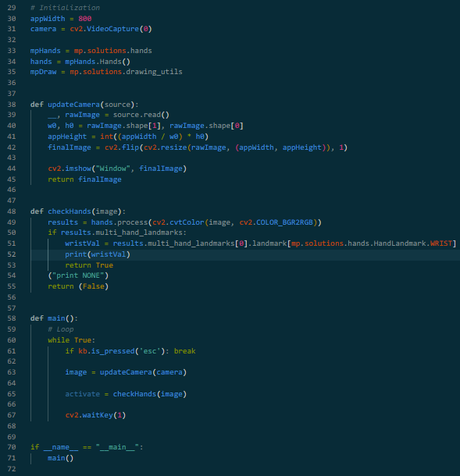
Task: Click the main() call on line 71
Action: click(60, 458)
